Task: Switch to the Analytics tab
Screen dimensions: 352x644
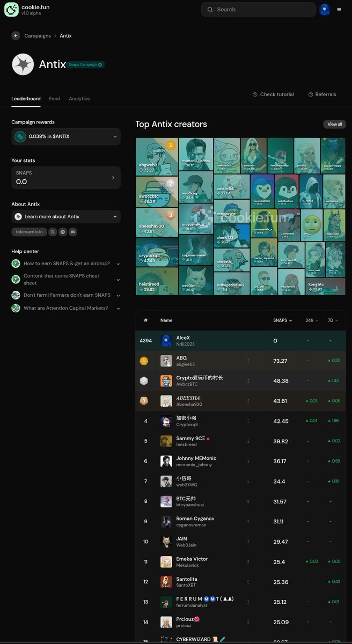Action: click(79, 99)
